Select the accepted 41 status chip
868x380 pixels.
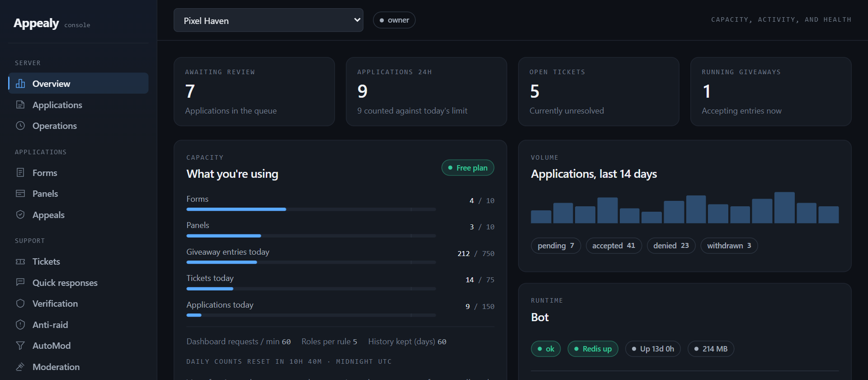613,246
